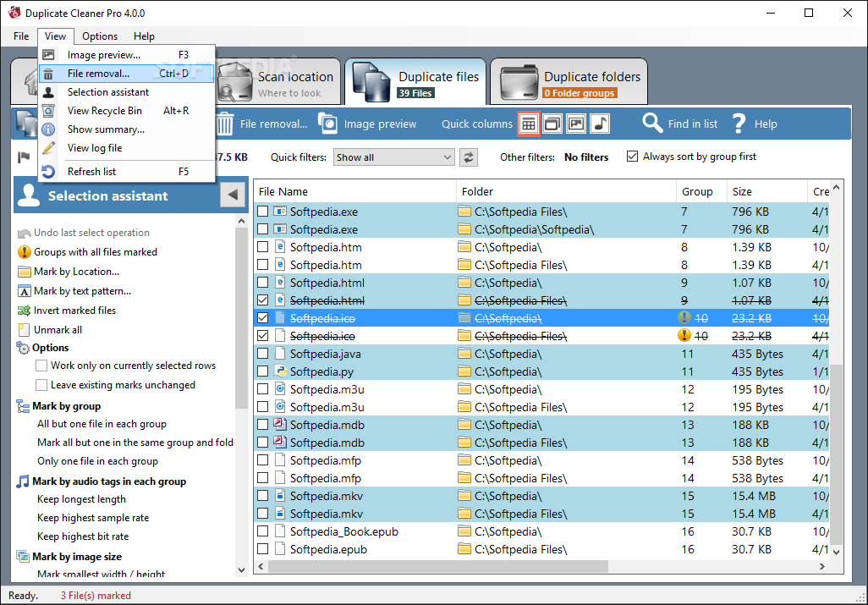The image size is (868, 605).
Task: Check the Softpedia.epub row checkbox
Action: pyautogui.click(x=263, y=549)
